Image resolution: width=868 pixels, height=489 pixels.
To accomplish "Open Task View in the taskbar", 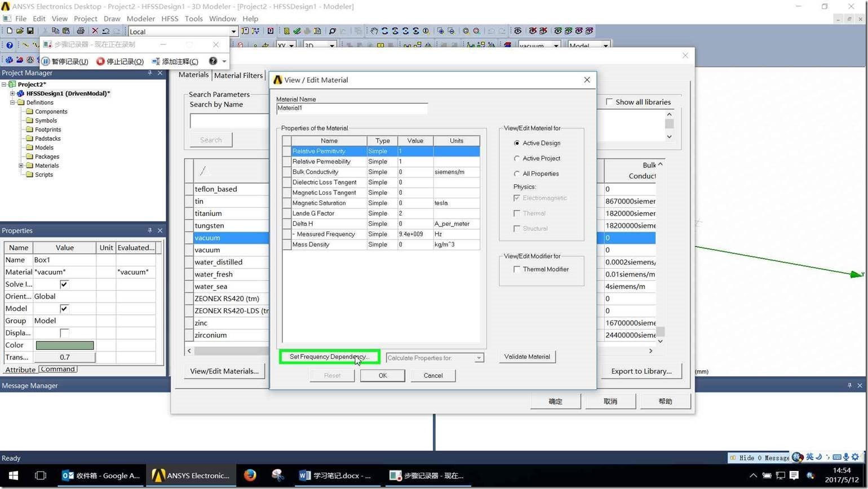I will [x=40, y=475].
